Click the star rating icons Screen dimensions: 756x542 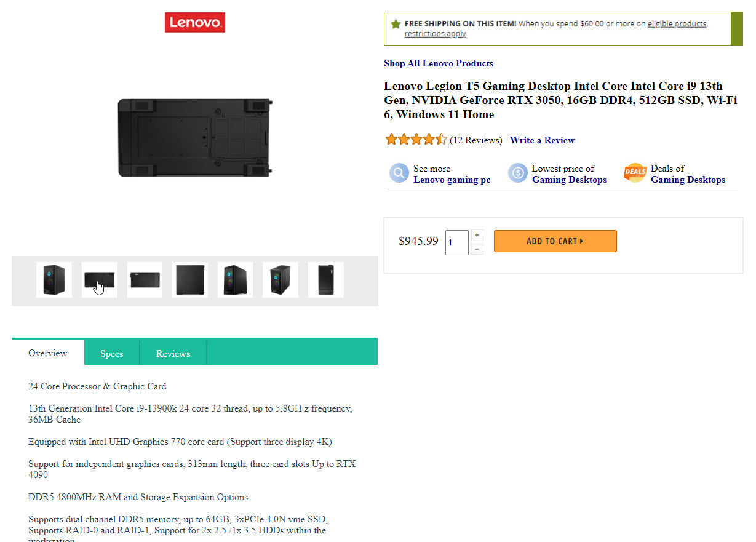point(416,140)
